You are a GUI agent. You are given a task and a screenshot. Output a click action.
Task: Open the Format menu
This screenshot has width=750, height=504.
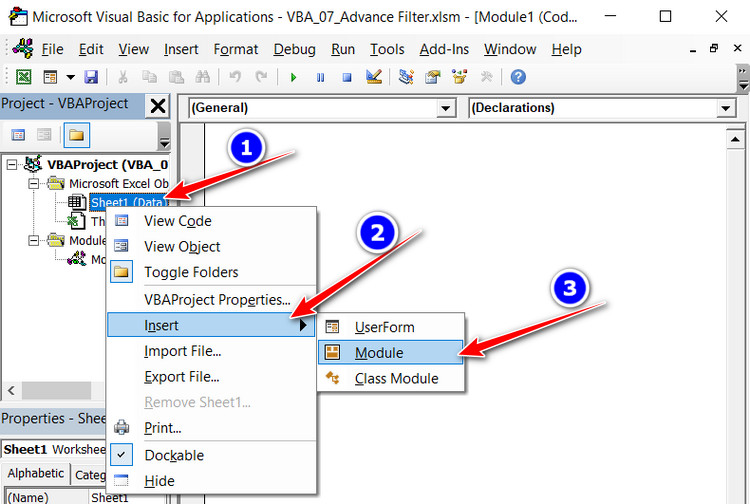click(x=235, y=49)
